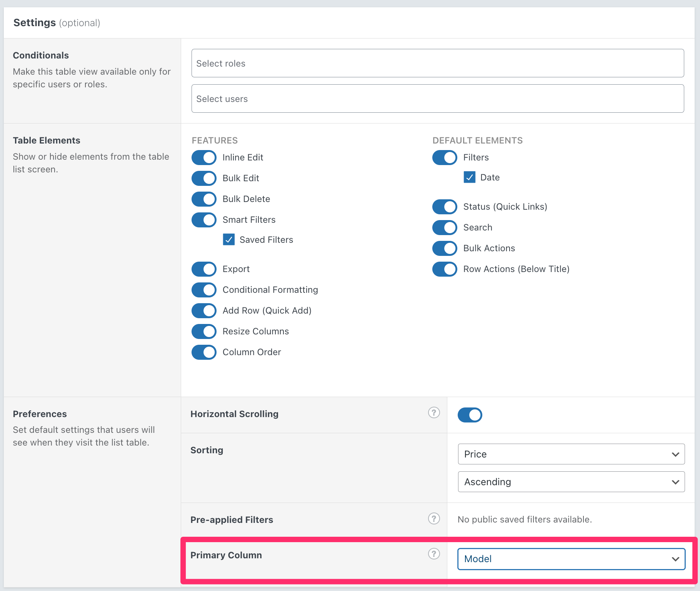This screenshot has height=591, width=700.
Task: Toggle the Bulk Delete switch
Action: point(203,199)
